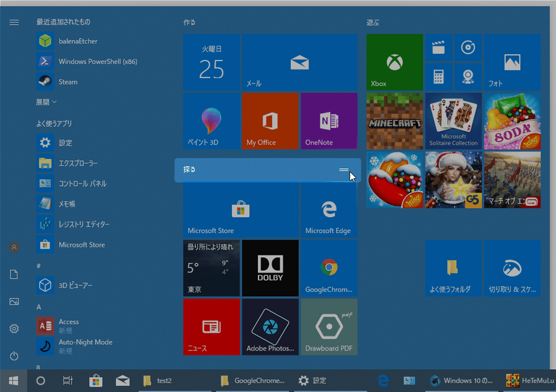Image resolution: width=556 pixels, height=392 pixels.
Task: Open the Microsoft Edge tile
Action: [x=329, y=210]
